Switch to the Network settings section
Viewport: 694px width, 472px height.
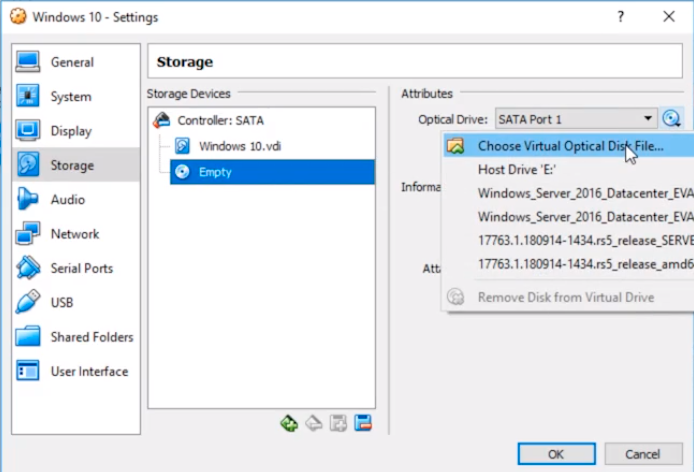tap(74, 234)
